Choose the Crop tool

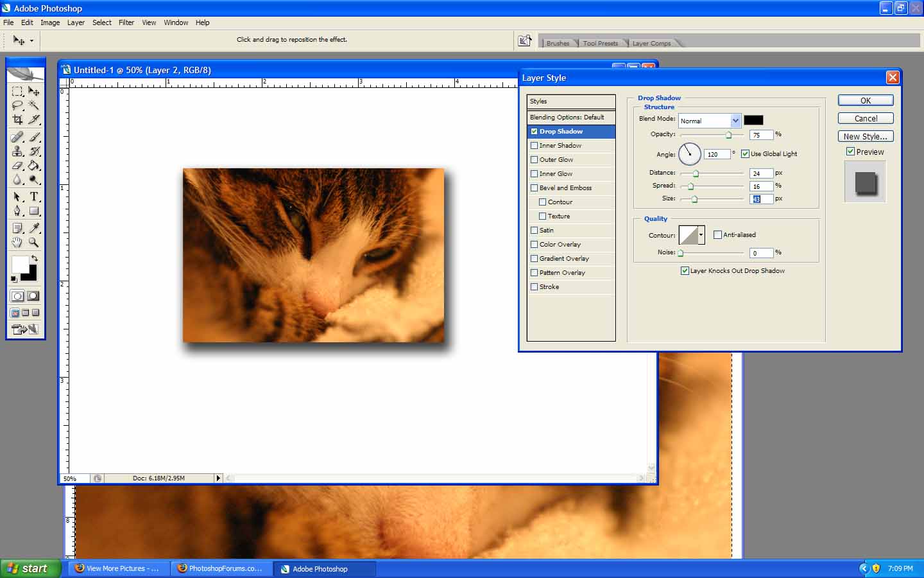click(x=17, y=119)
